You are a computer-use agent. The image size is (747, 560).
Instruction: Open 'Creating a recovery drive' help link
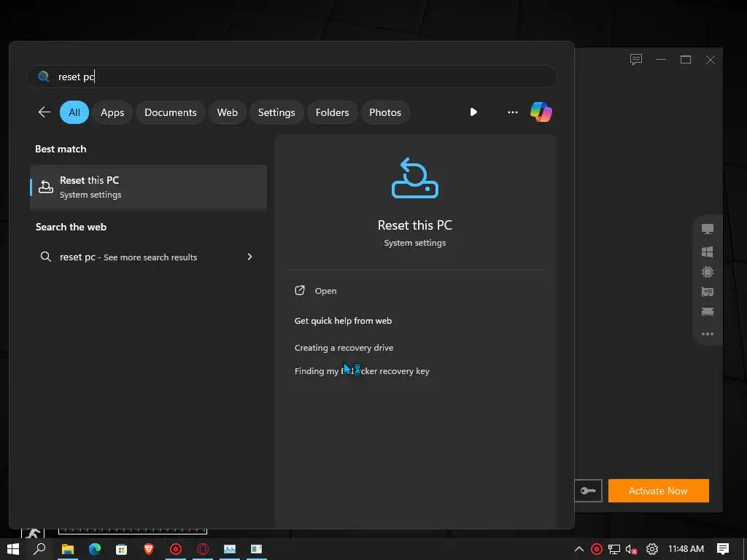point(344,348)
